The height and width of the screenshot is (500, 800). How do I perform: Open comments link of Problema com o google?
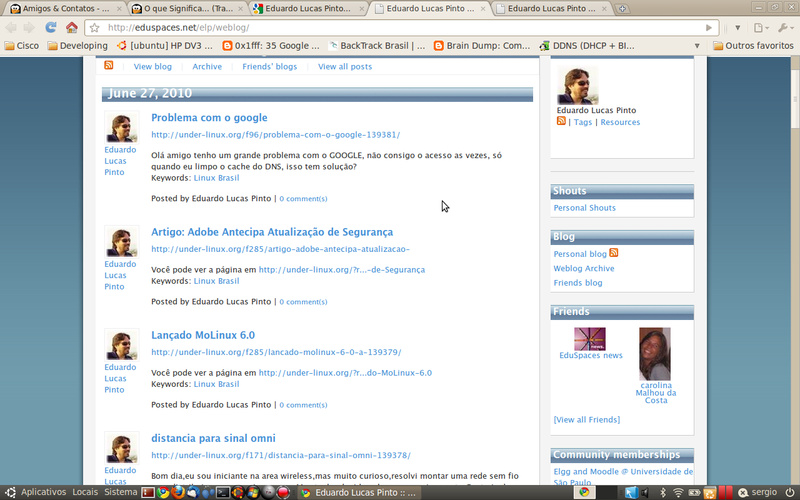coord(303,198)
